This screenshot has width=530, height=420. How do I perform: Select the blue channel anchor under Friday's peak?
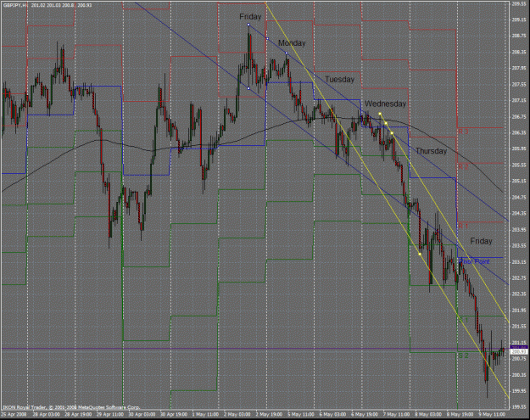[248, 88]
